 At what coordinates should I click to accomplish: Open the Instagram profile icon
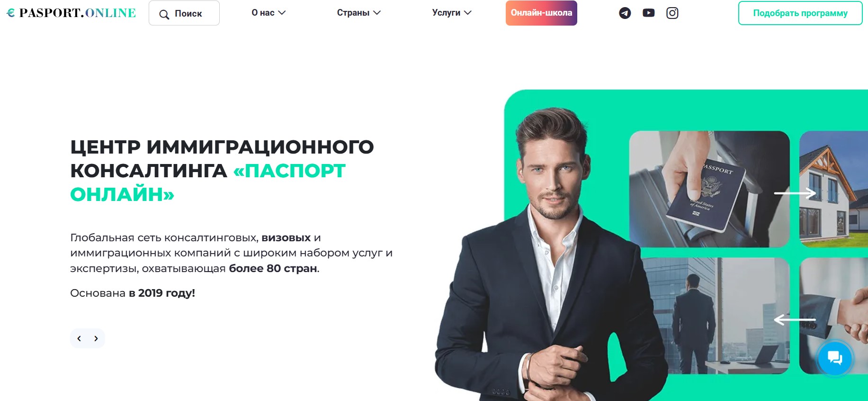point(672,13)
